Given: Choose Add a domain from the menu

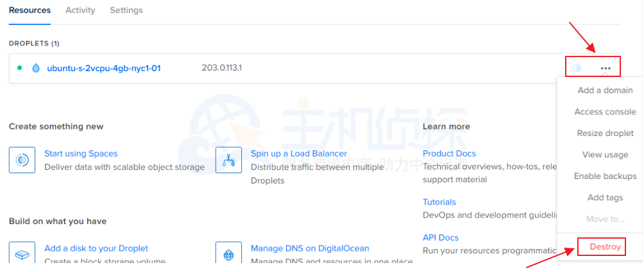Looking at the screenshot, I should (x=605, y=90).
